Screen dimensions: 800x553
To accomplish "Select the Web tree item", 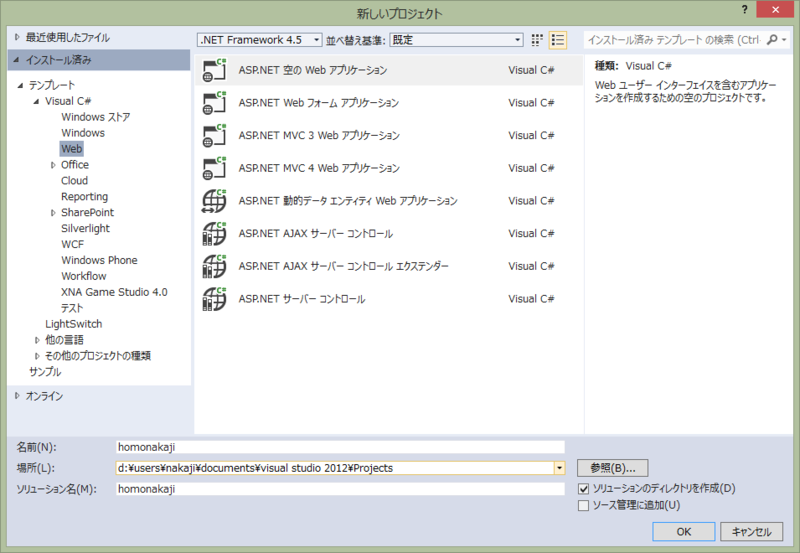I will pyautogui.click(x=71, y=148).
